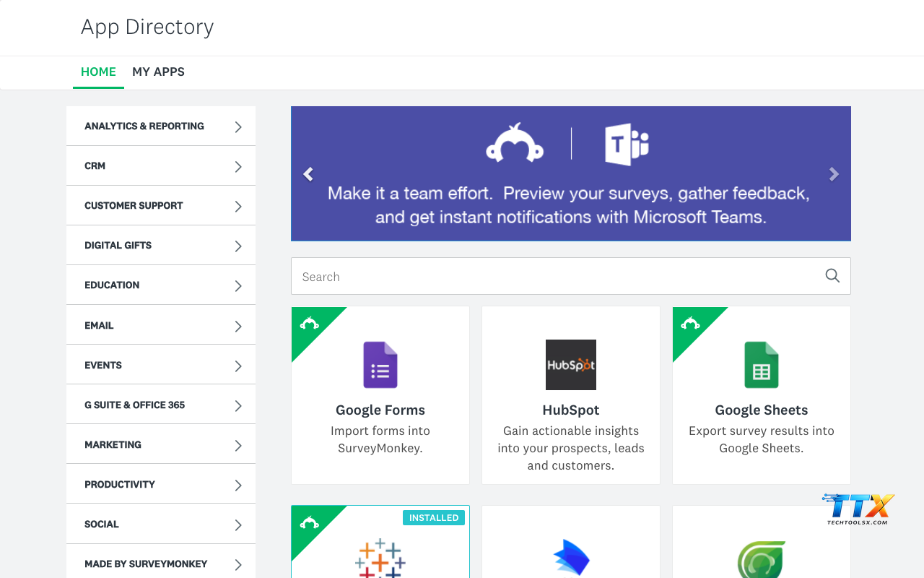Open the Social category
924x578 pixels.
(161, 525)
